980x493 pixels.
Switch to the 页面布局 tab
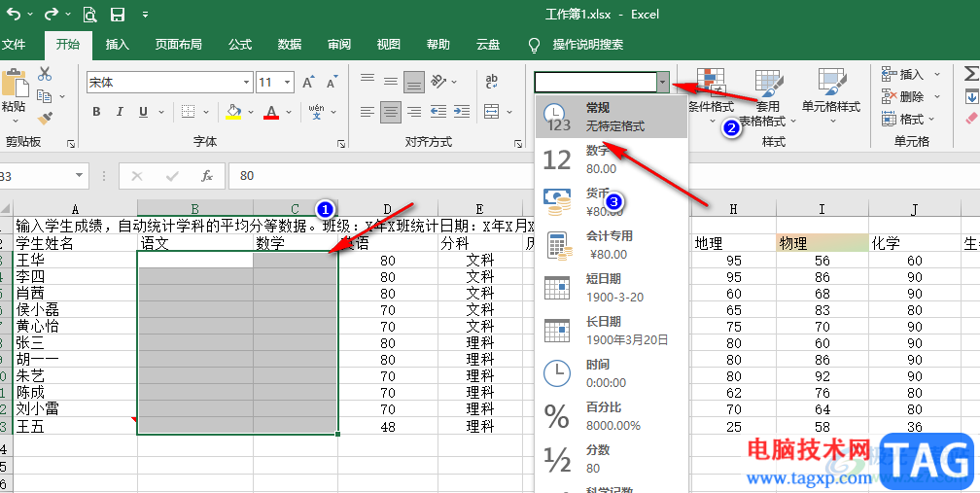click(x=178, y=45)
